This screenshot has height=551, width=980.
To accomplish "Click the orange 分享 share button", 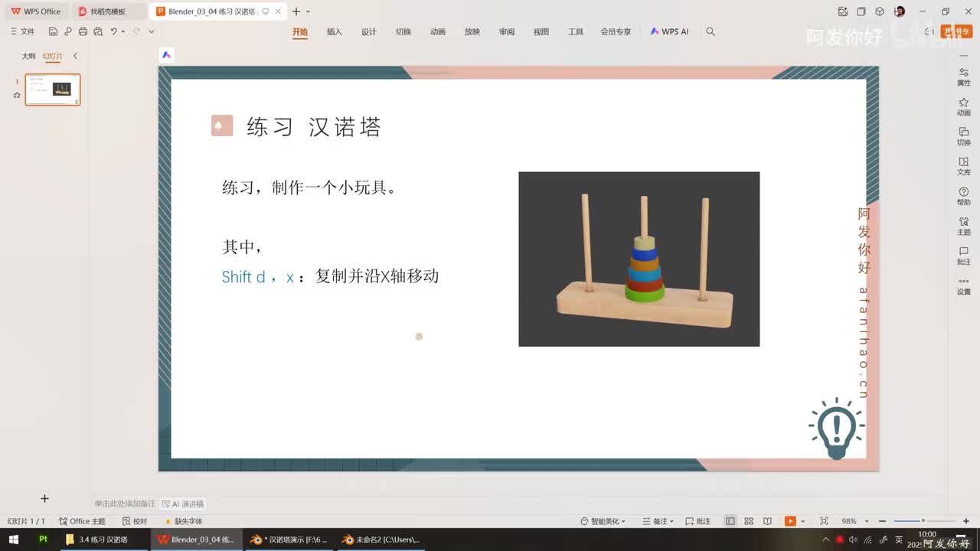I will point(957,31).
